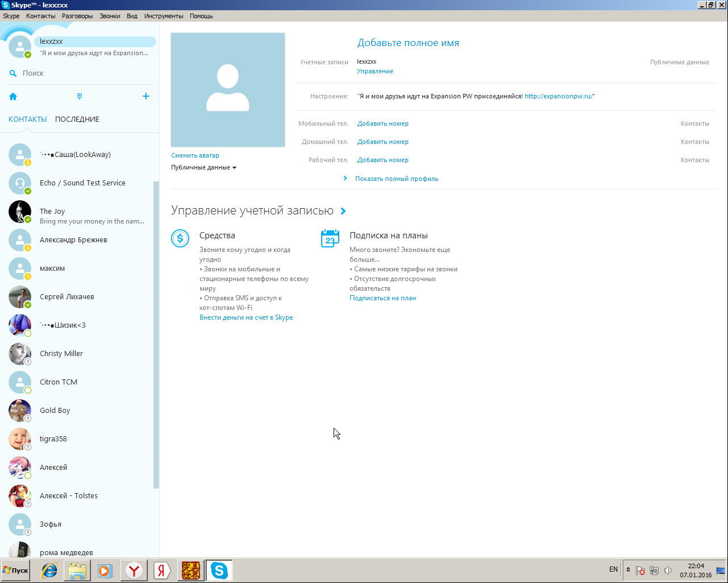Viewport: 728px width, 583px height.
Task: Open the Публичные данные dropdown under avatar
Action: [x=203, y=168]
